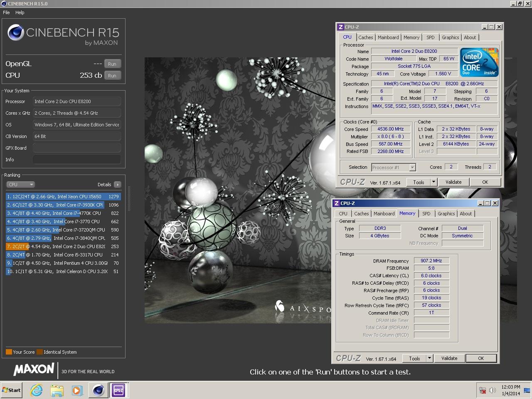Viewport: 532px width, 399px height.
Task: Click the Core Voltage 1.560 V value
Action: [x=443, y=74]
